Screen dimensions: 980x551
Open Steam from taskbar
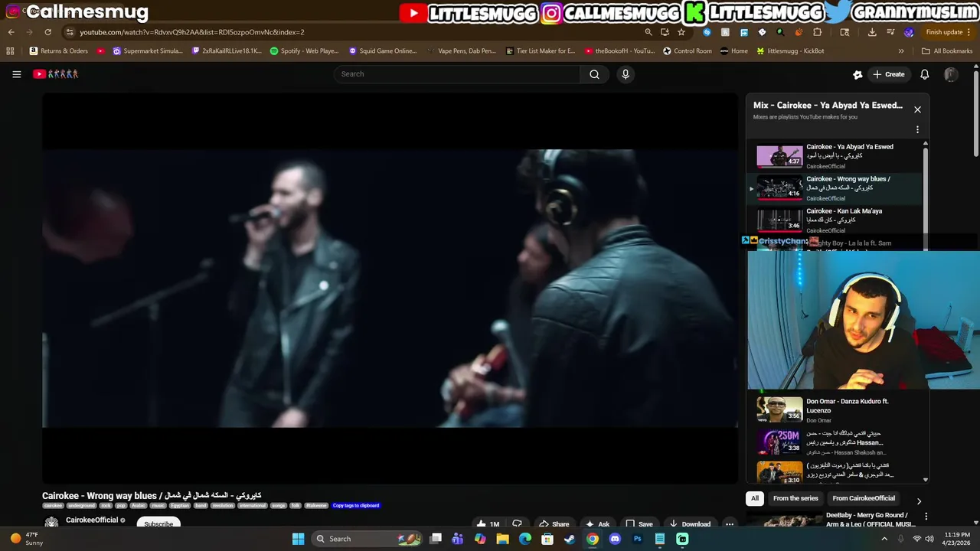tap(570, 539)
